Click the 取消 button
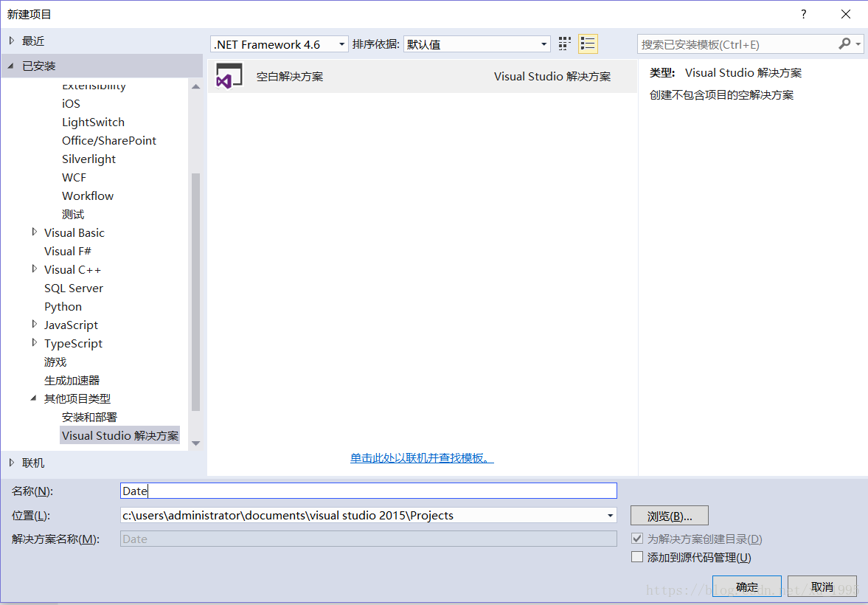This screenshot has width=868, height=605. point(822,586)
